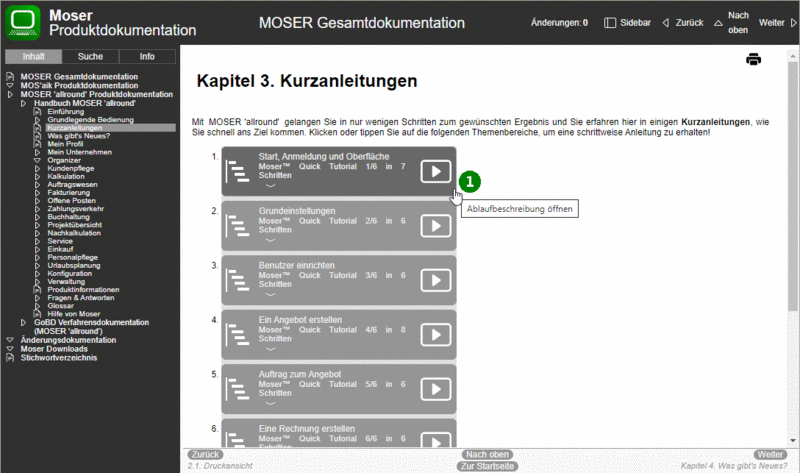This screenshot has width=800, height=473.
Task: Expand chevron under Auftrag zum Angebot card
Action: point(270,404)
